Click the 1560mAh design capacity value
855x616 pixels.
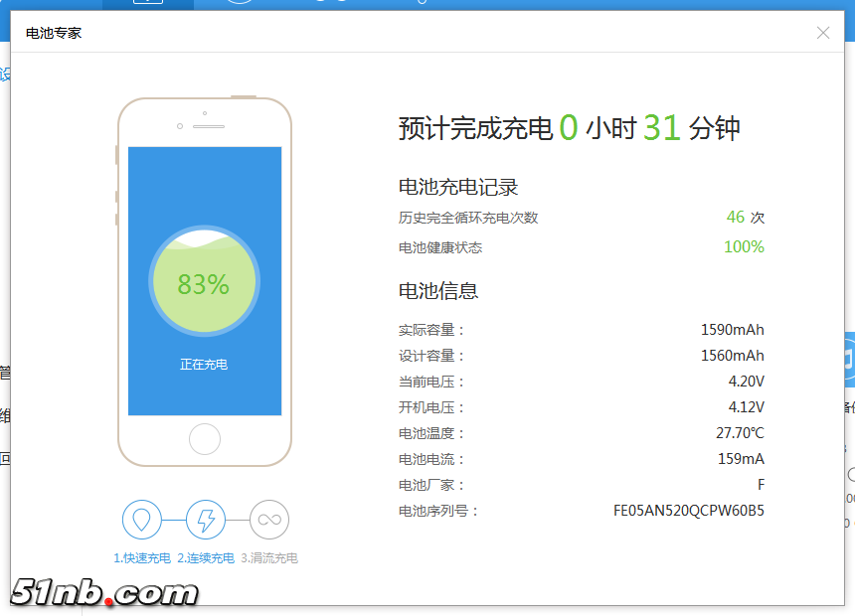732,356
